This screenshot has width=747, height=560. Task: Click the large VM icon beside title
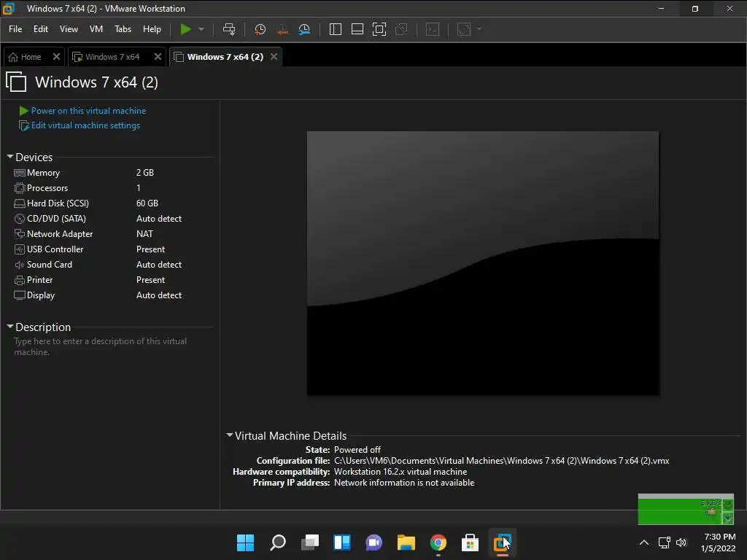(16, 82)
